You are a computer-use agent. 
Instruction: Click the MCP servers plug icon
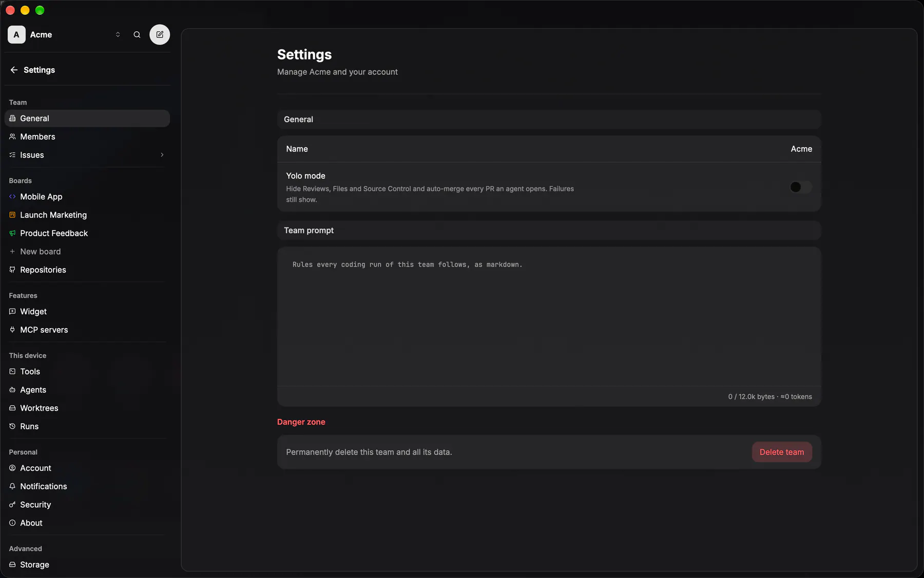click(12, 330)
